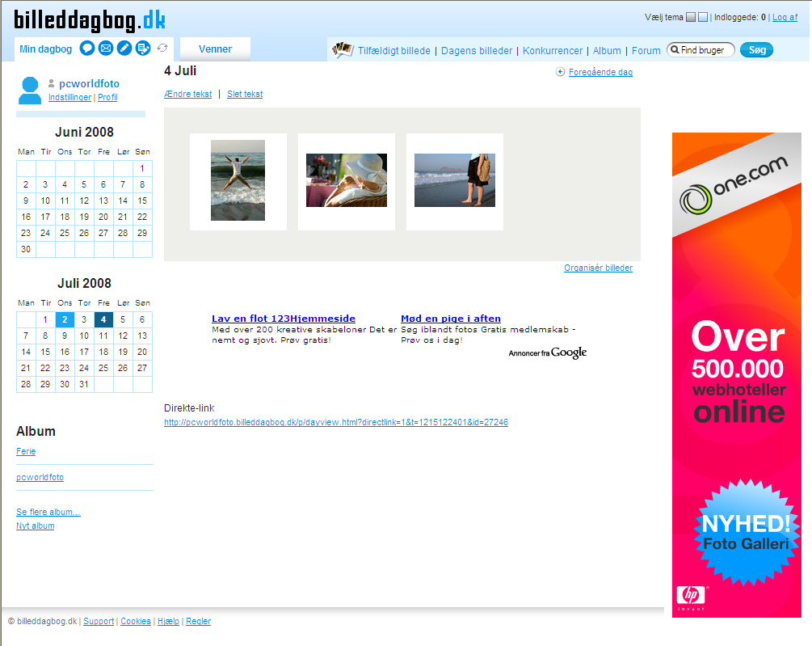Image resolution: width=812 pixels, height=646 pixels.
Task: Click the blue user avatar icon
Action: [30, 90]
